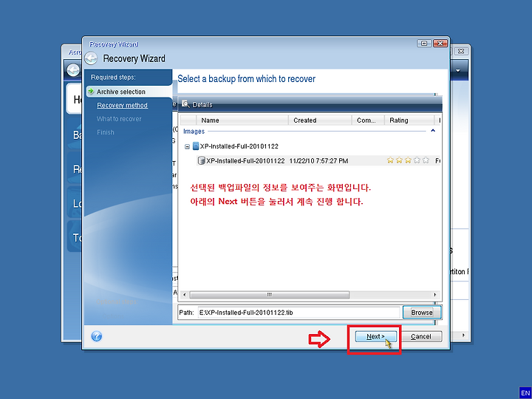Open the EN language indicator
The width and height of the screenshot is (532, 399).
click(525, 392)
